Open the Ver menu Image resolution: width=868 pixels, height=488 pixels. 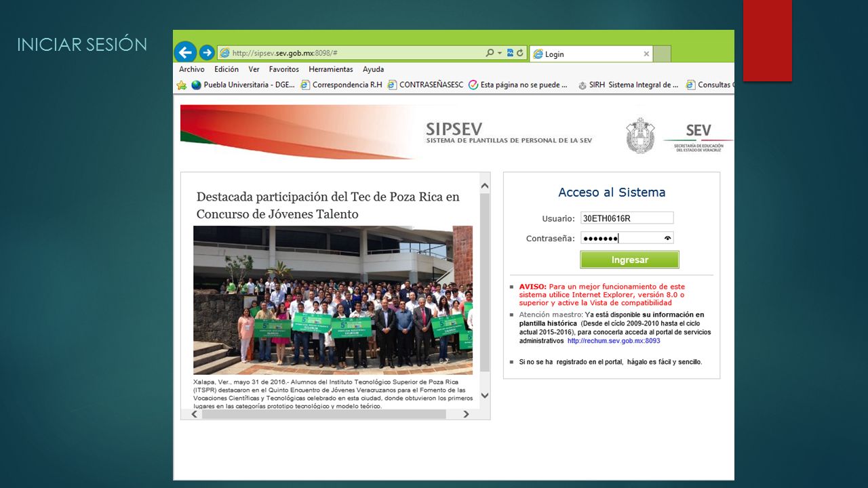(254, 69)
